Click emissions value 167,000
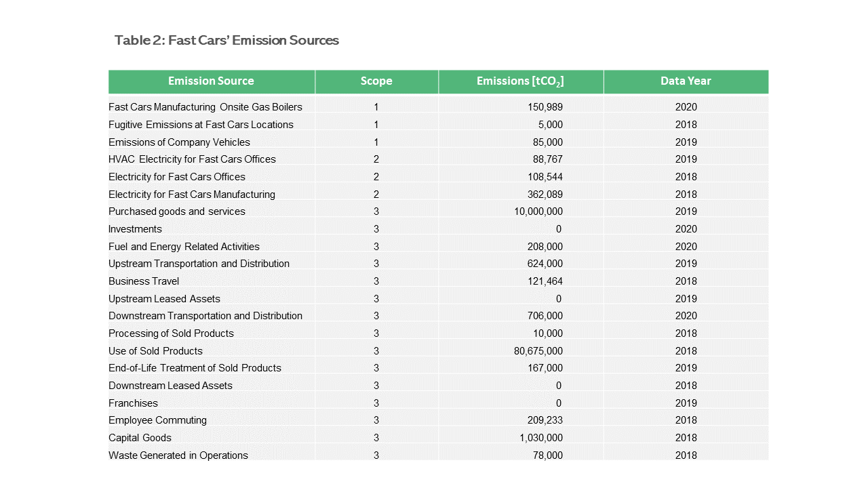The image size is (868, 488). (x=545, y=368)
